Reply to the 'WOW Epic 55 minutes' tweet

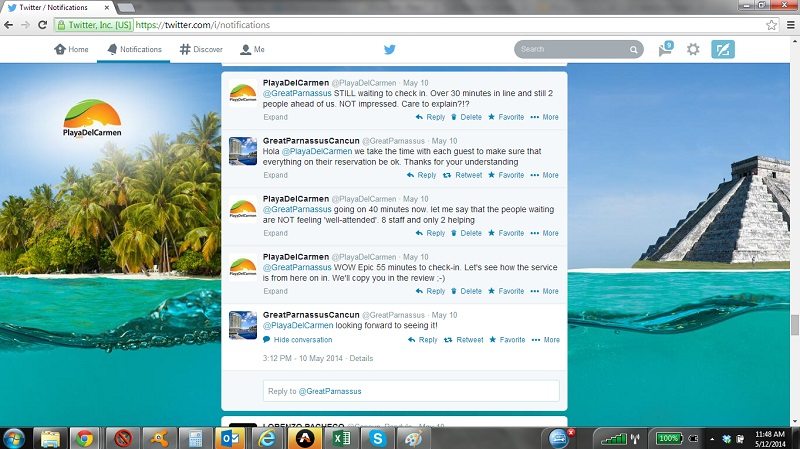pos(431,291)
